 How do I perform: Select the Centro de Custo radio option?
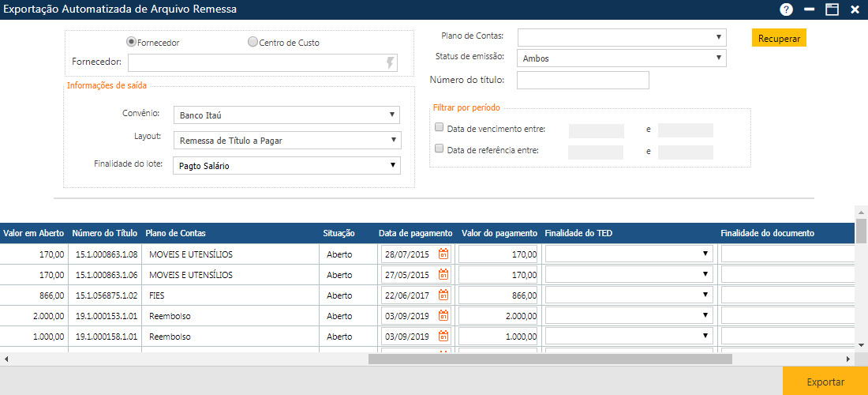point(253,42)
